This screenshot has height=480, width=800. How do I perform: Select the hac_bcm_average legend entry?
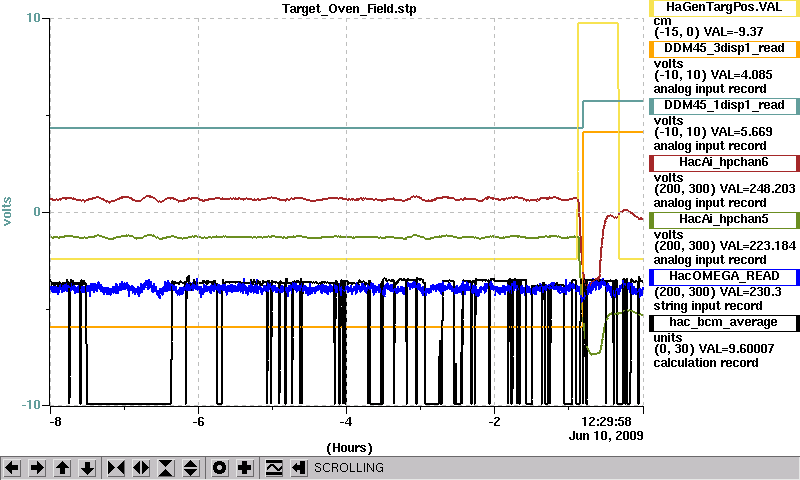tap(724, 323)
